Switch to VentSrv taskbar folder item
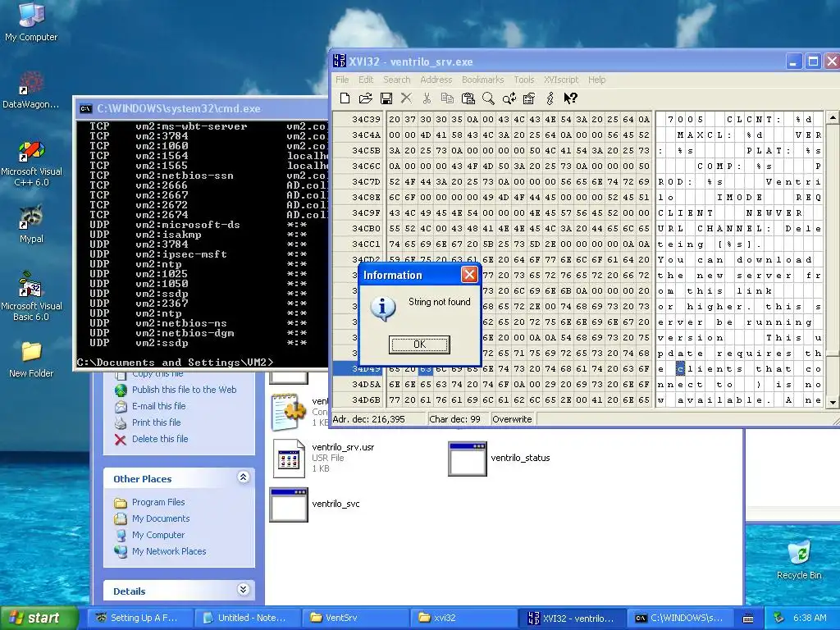Screen dimensions: 840x630 click(x=354, y=618)
